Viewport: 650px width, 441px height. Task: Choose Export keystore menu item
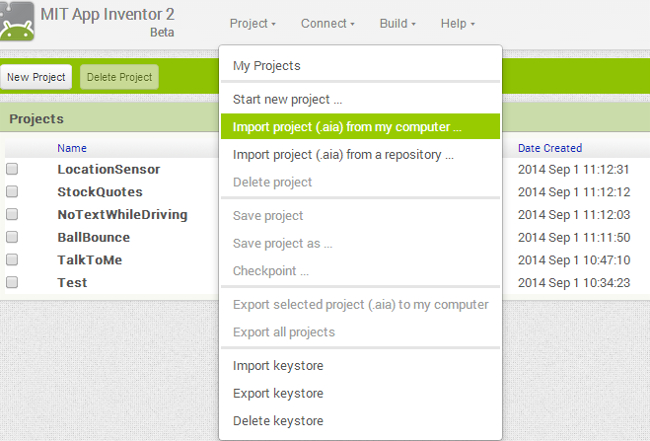tap(278, 393)
